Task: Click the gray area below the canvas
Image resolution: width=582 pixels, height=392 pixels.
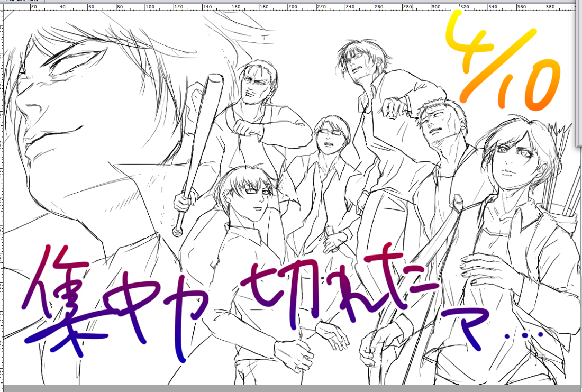Action: point(291,388)
